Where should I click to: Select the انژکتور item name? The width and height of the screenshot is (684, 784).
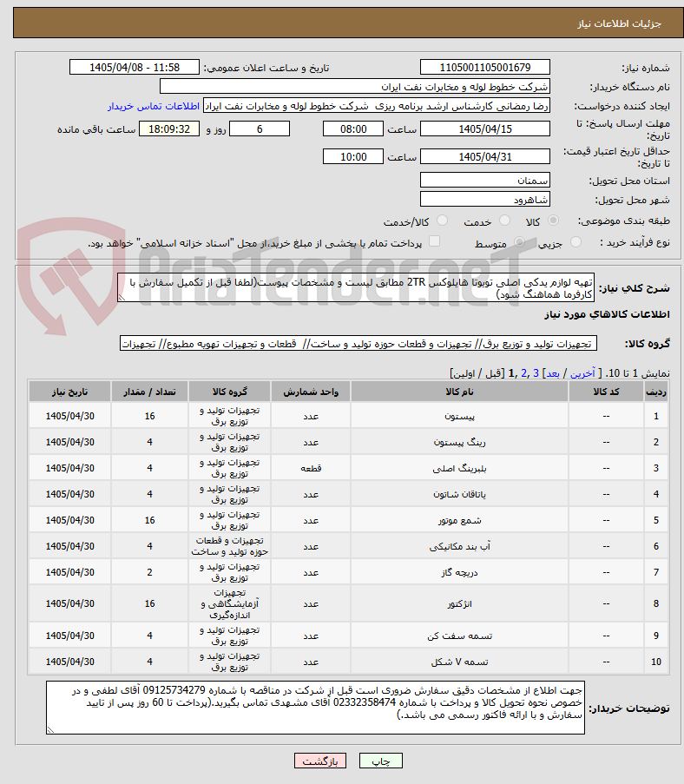click(459, 603)
